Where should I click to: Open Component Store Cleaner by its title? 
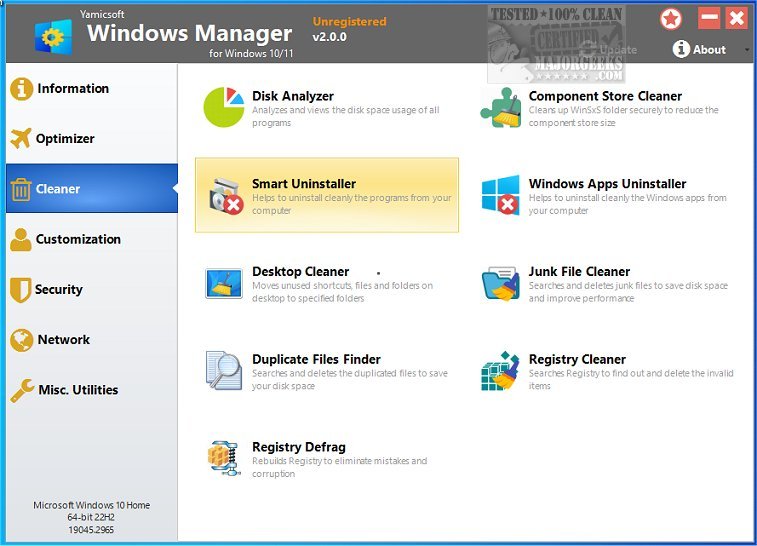(x=605, y=96)
